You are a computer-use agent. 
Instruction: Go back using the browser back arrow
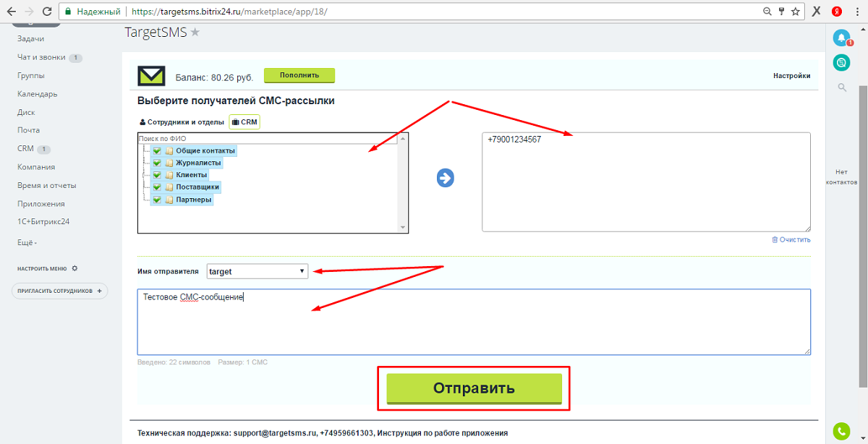12,12
